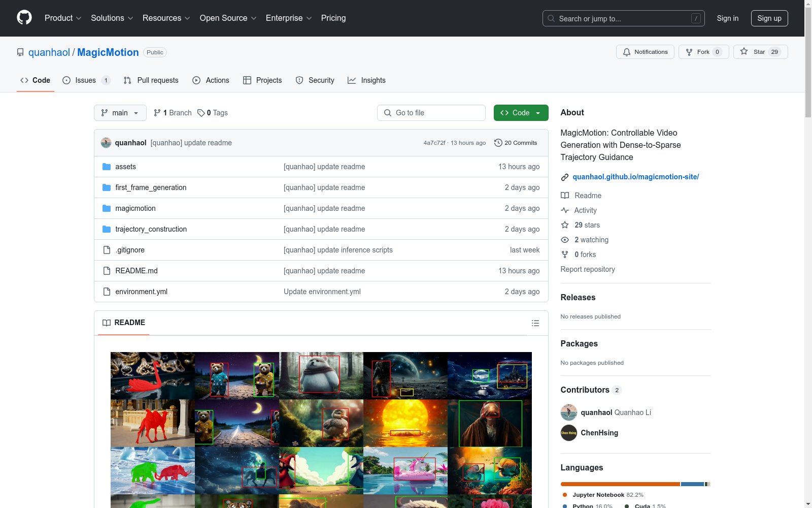The image size is (812, 508).
Task: Click the tags icon beside 0 Tags
Action: (201, 113)
